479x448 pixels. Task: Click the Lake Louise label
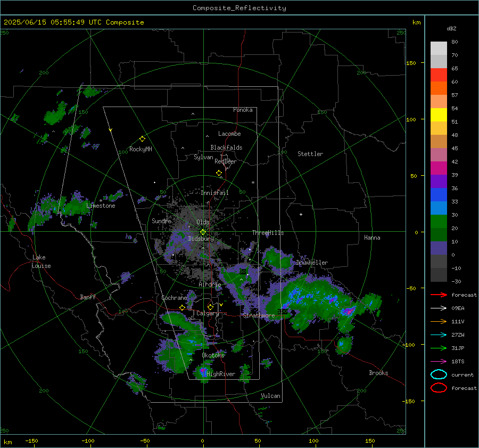point(41,262)
